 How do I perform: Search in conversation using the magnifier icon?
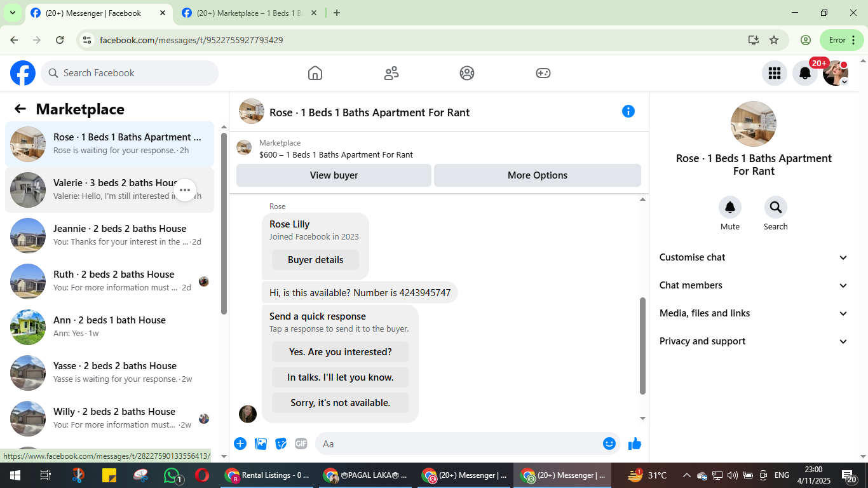pos(776,207)
